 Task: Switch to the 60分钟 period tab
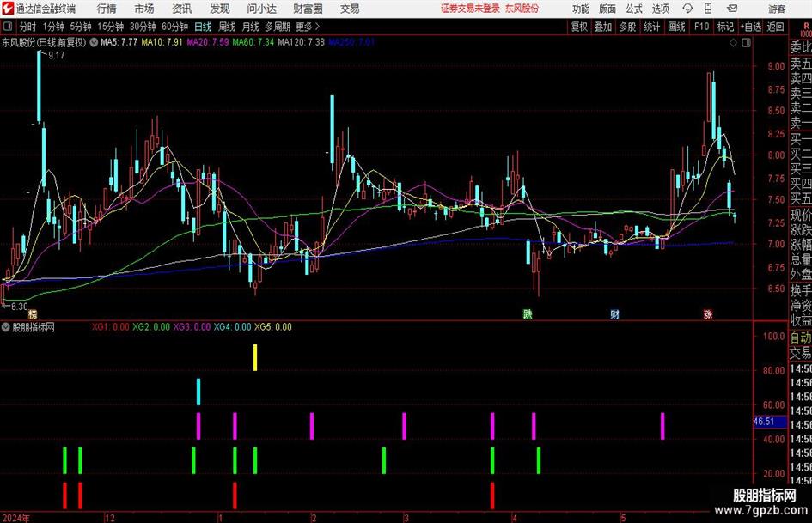(175, 27)
